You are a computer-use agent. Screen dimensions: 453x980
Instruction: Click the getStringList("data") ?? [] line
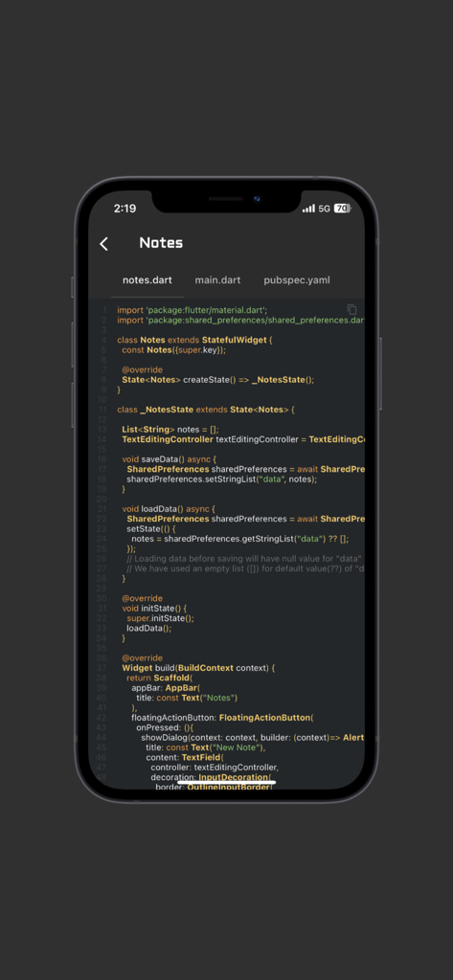click(x=239, y=539)
